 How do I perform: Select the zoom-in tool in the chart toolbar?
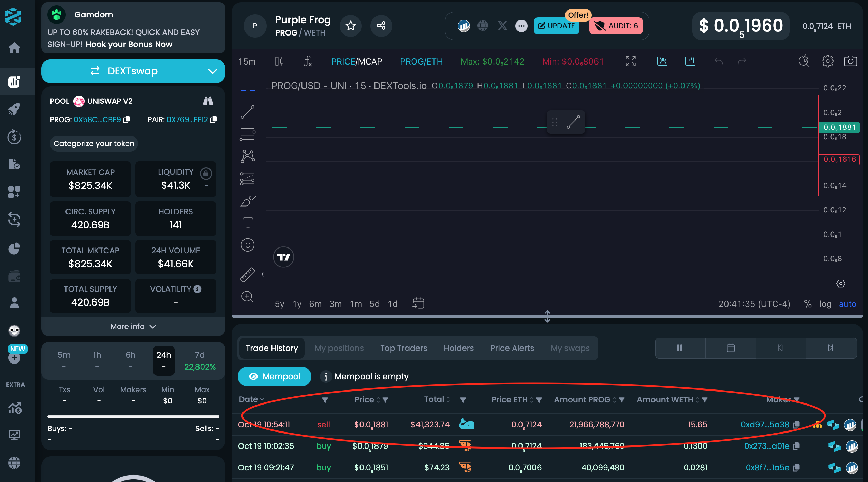click(x=248, y=297)
